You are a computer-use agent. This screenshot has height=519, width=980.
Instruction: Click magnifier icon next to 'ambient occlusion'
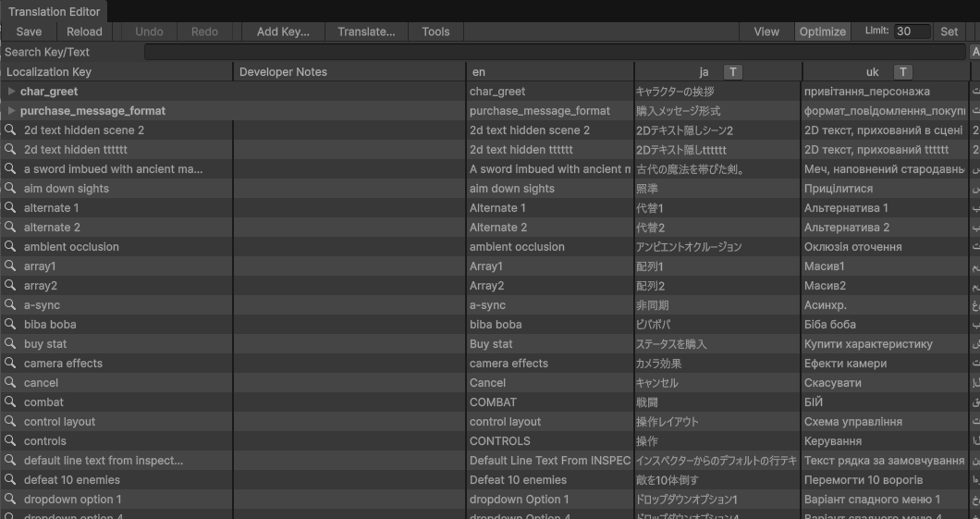tap(11, 247)
